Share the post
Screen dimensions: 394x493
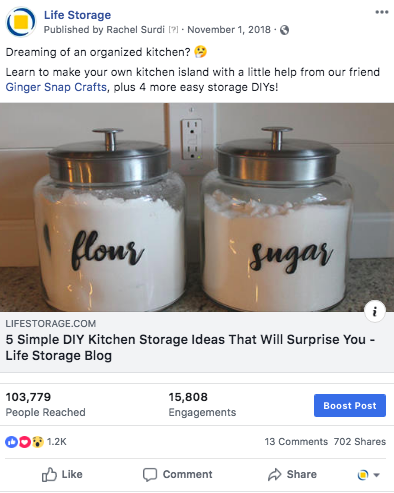click(292, 474)
